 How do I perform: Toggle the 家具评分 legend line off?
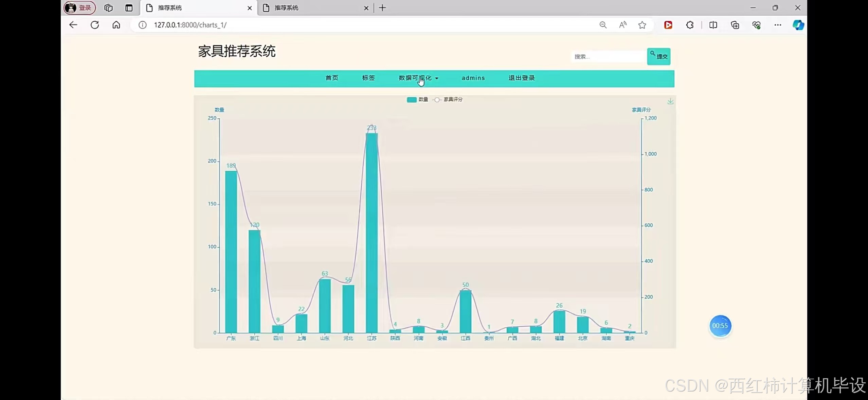point(448,99)
